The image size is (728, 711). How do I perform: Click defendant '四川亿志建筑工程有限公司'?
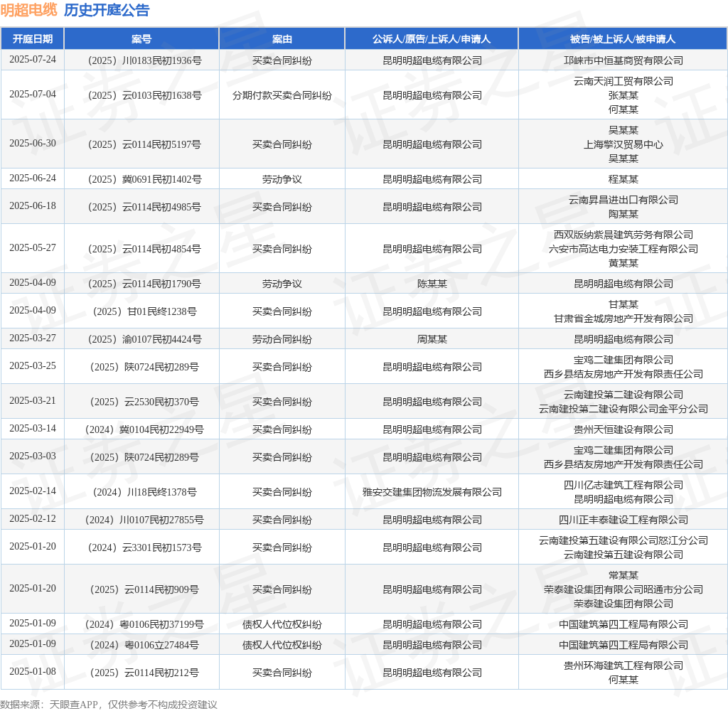click(623, 486)
